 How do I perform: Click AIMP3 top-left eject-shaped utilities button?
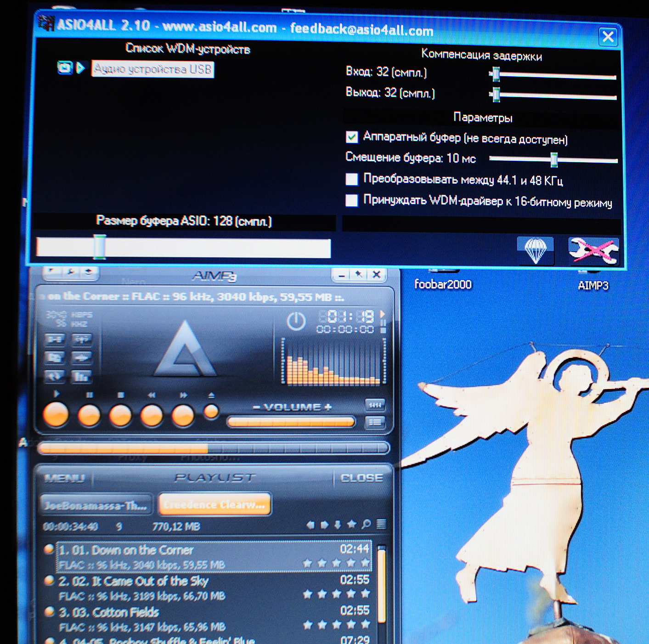point(89,272)
